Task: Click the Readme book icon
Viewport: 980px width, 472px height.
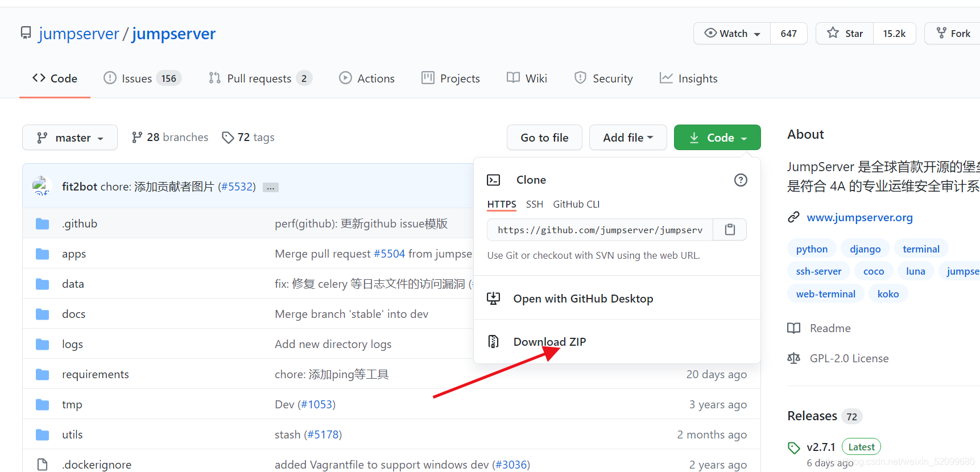Action: [x=793, y=328]
